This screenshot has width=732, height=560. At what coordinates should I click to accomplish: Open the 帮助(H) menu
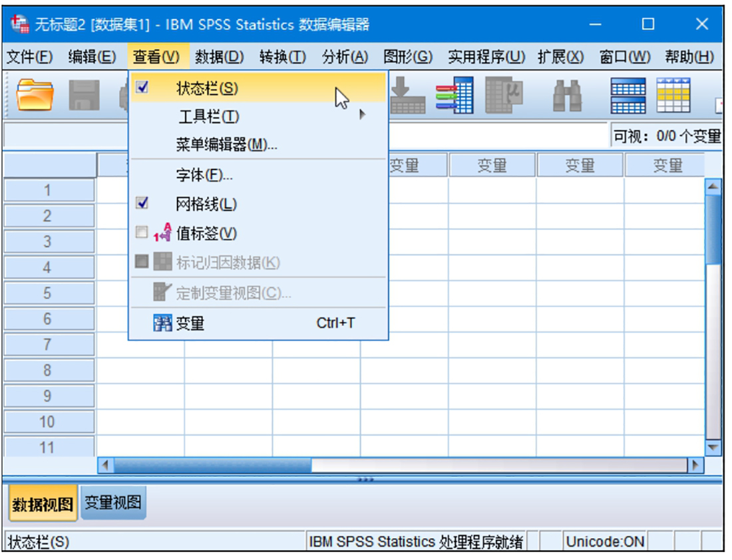point(689,57)
